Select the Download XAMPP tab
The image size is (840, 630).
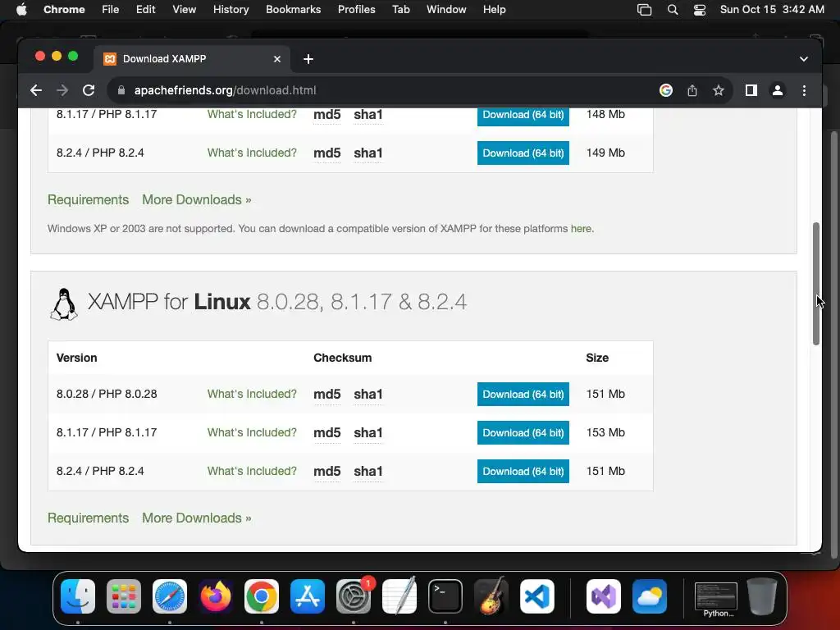pyautogui.click(x=192, y=59)
